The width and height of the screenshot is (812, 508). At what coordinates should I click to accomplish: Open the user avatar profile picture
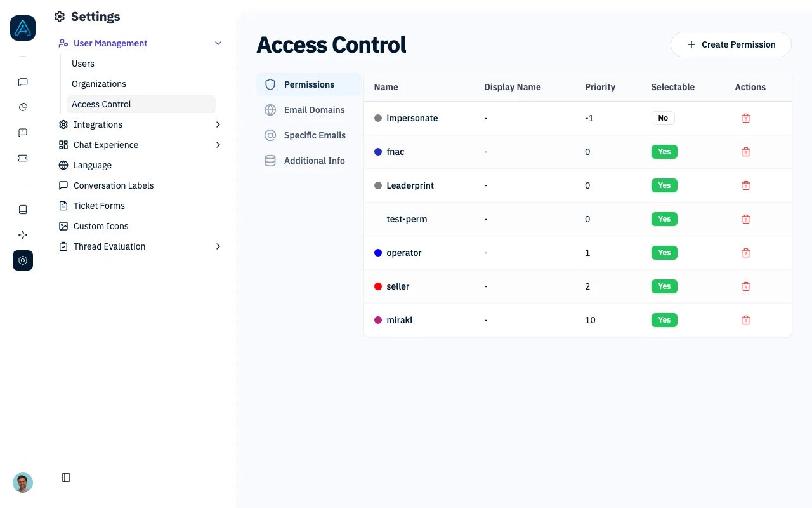(23, 483)
